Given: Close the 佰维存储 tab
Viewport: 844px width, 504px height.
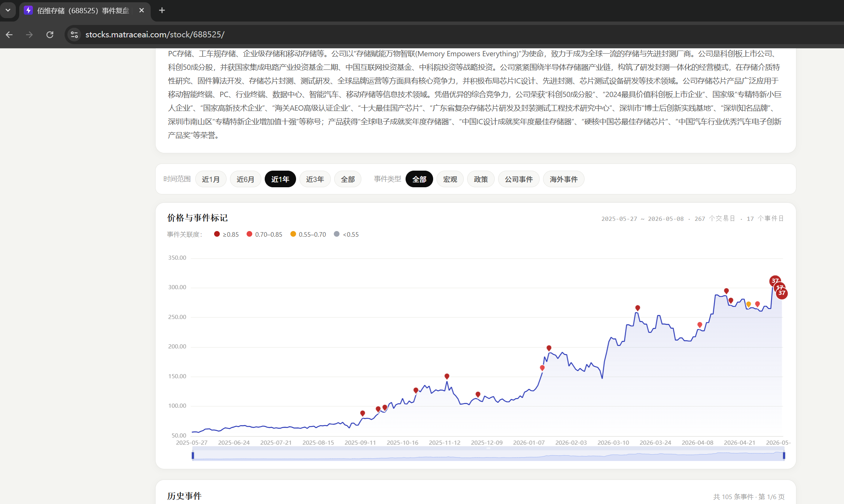Looking at the screenshot, I should (142, 10).
